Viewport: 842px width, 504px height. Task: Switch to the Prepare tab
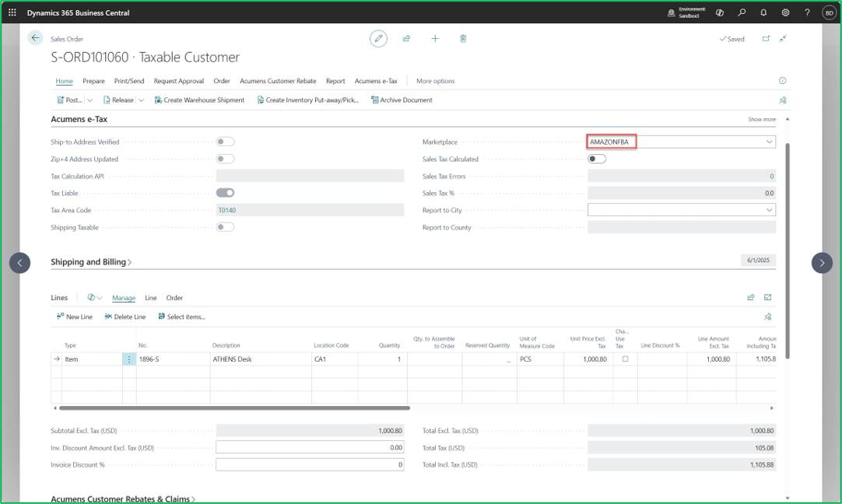(93, 81)
